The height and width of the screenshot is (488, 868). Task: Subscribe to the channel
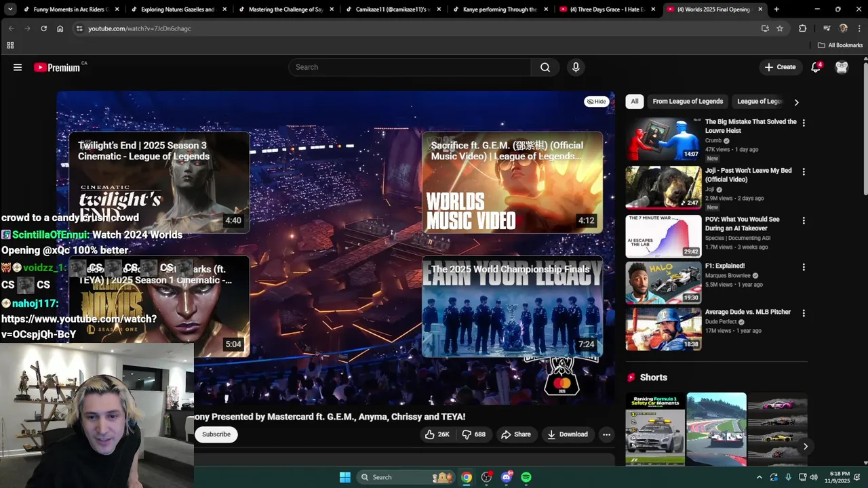point(216,434)
